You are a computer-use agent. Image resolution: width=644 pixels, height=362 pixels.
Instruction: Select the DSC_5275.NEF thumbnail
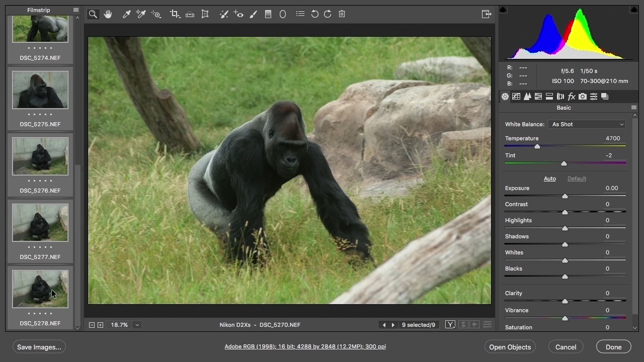tap(40, 90)
